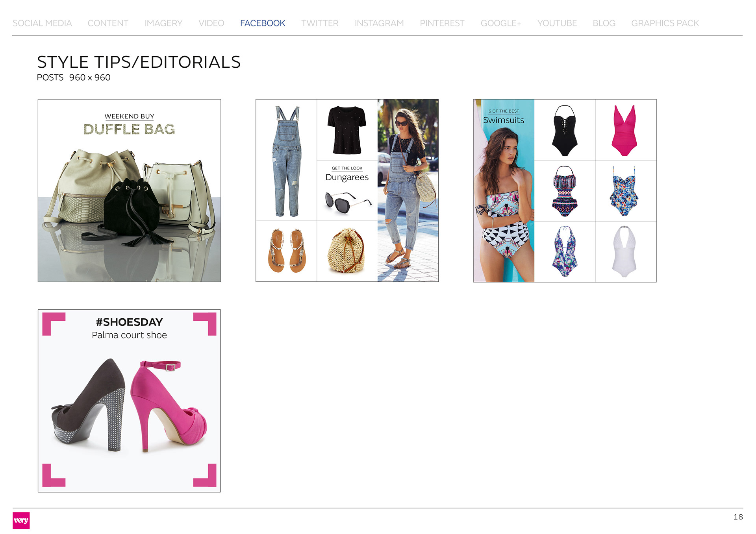Switch to the Twitter tab

click(x=319, y=23)
